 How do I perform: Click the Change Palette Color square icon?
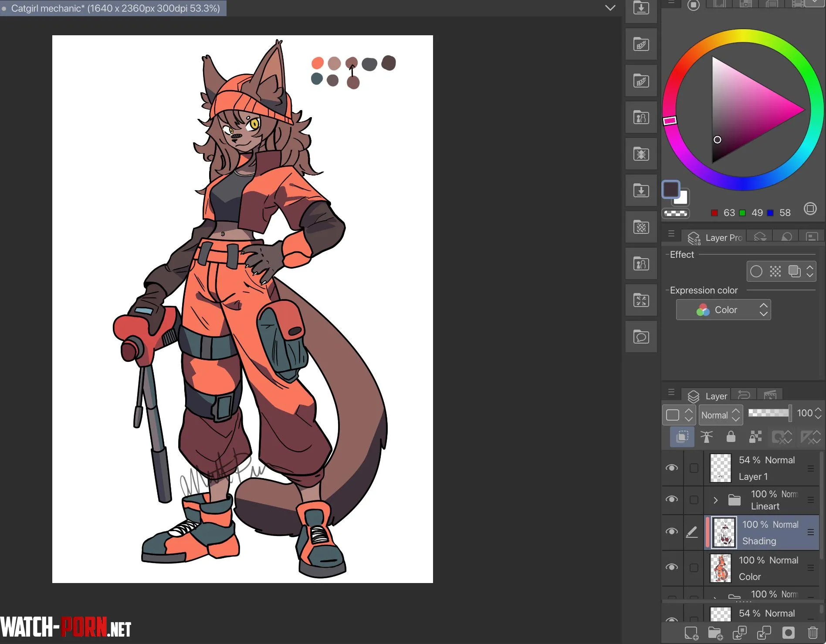click(673, 415)
